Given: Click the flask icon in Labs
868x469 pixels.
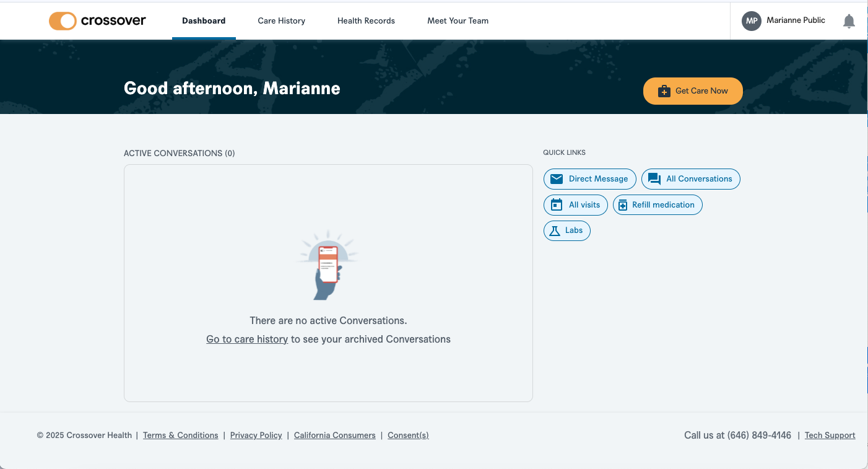Looking at the screenshot, I should click(x=555, y=230).
